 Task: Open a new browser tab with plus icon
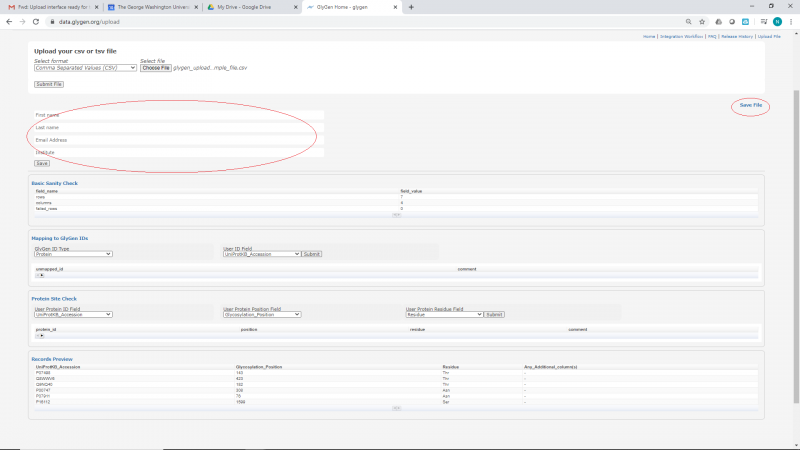click(411, 7)
